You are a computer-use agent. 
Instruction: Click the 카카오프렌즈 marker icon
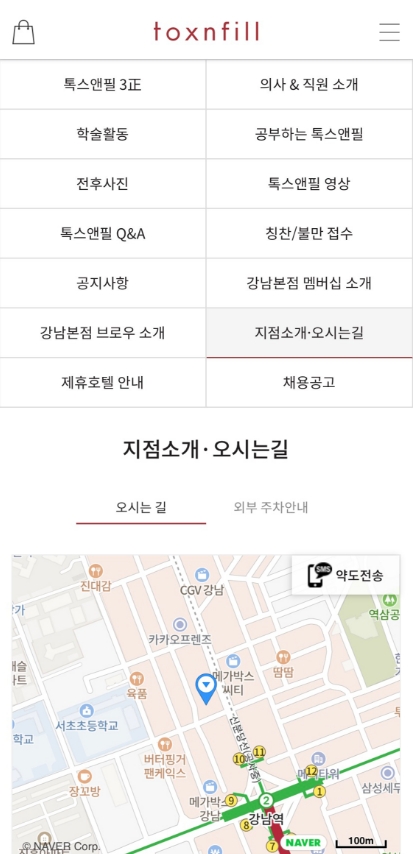(180, 625)
